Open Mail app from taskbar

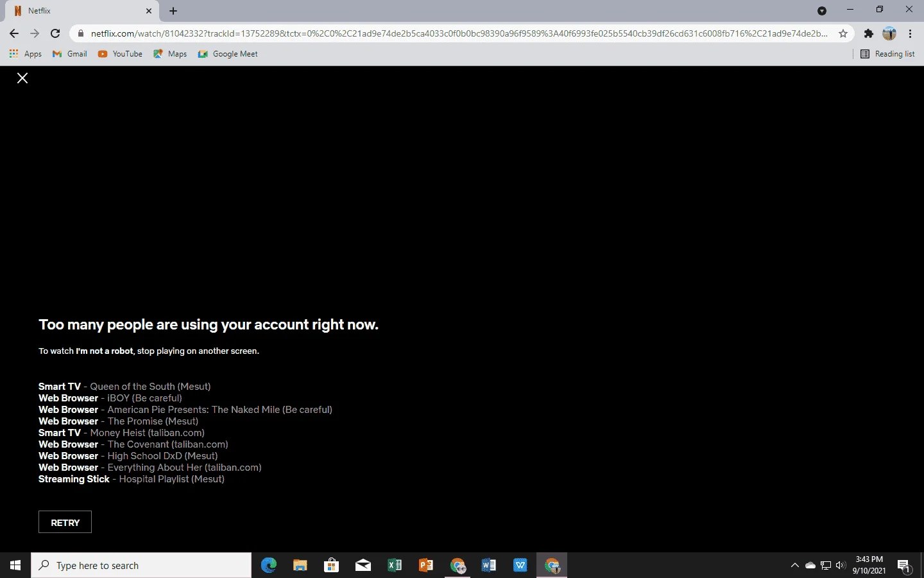click(363, 565)
